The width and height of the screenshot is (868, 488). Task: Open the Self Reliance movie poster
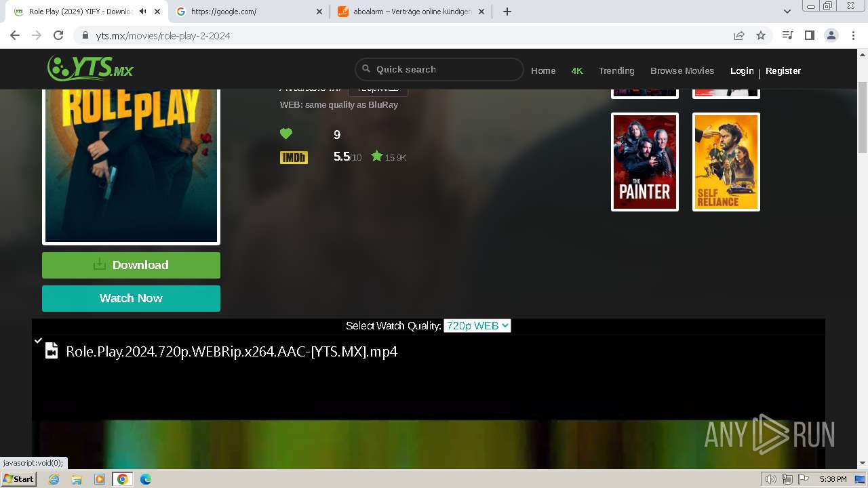tap(726, 162)
